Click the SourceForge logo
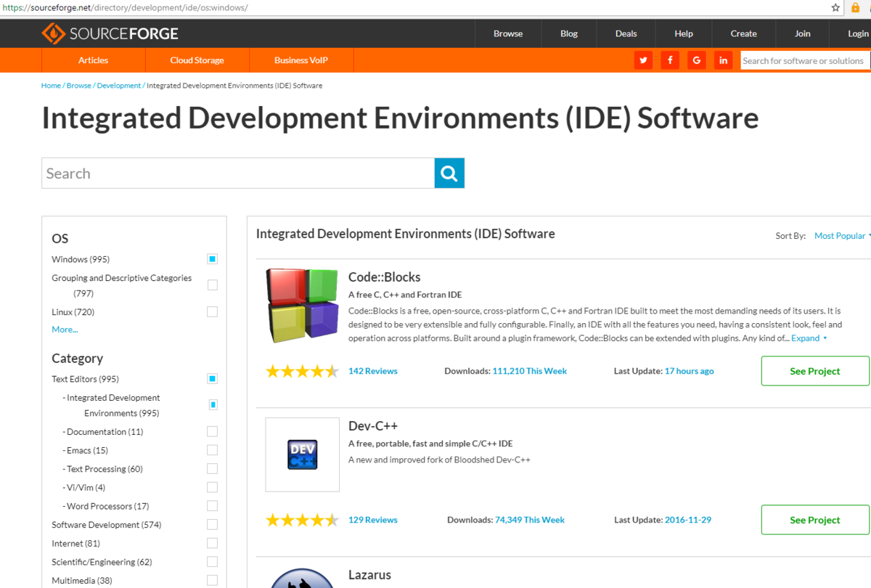871x588 pixels. pos(110,33)
